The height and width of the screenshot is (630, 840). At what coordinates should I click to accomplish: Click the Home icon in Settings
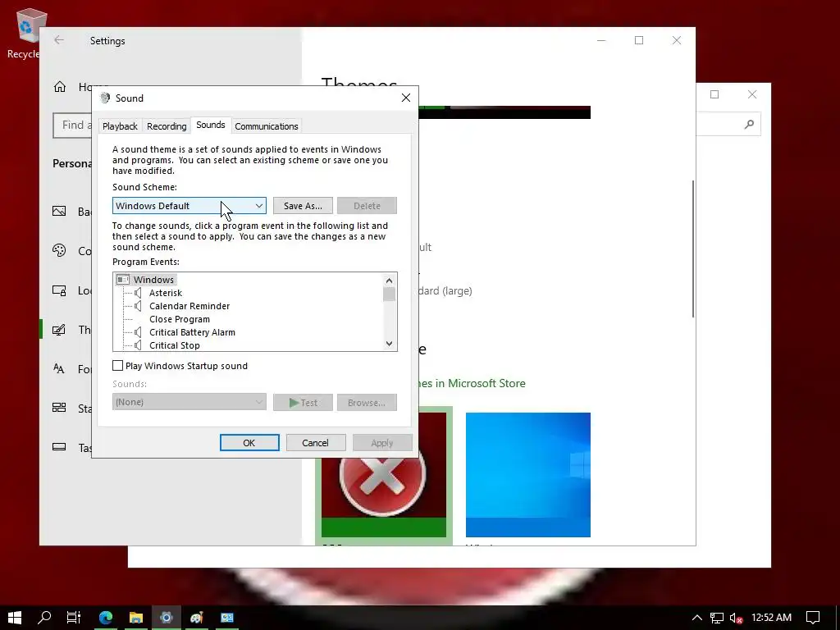click(60, 87)
